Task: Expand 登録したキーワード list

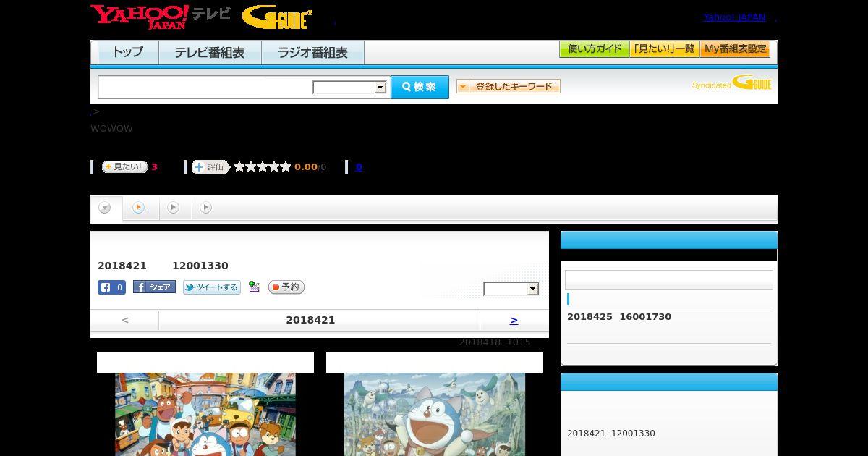Action: coord(509,87)
